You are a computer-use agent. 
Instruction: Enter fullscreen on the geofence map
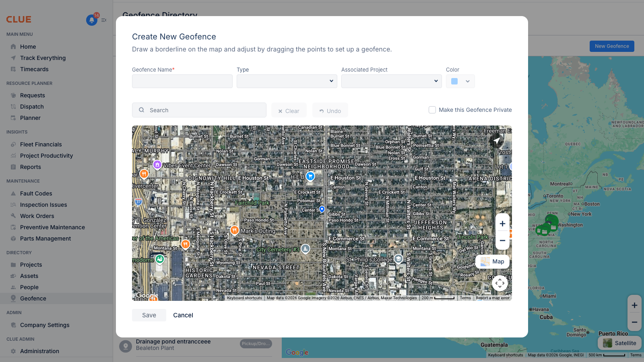500,283
